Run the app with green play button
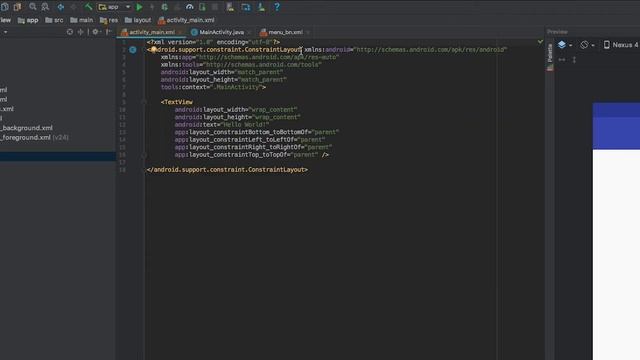The image size is (640, 360). coord(139,7)
